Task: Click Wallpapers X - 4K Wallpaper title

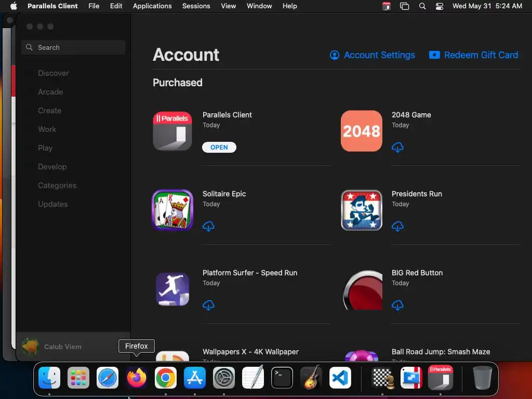Action: (250, 352)
